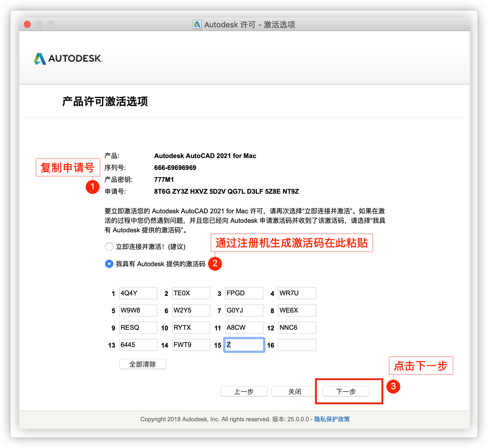Click the product key 777M1
Screen dimensions: 488x448
tap(164, 180)
